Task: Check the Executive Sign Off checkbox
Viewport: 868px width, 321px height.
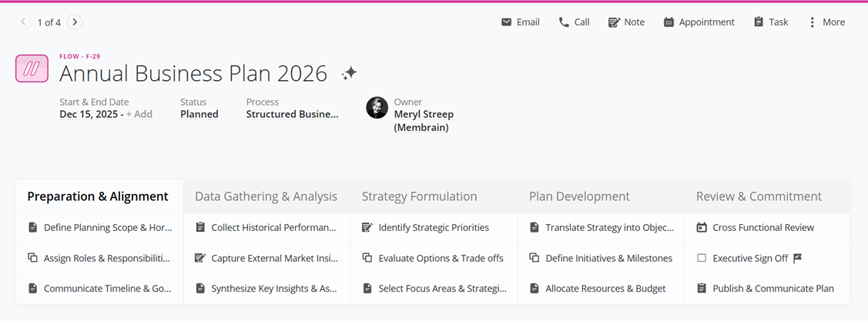Action: tap(702, 259)
